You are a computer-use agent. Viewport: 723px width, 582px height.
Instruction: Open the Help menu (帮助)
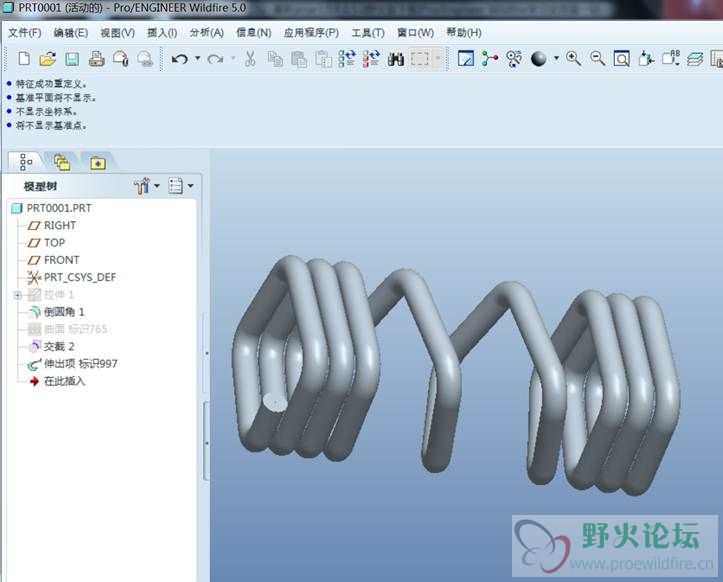click(464, 33)
